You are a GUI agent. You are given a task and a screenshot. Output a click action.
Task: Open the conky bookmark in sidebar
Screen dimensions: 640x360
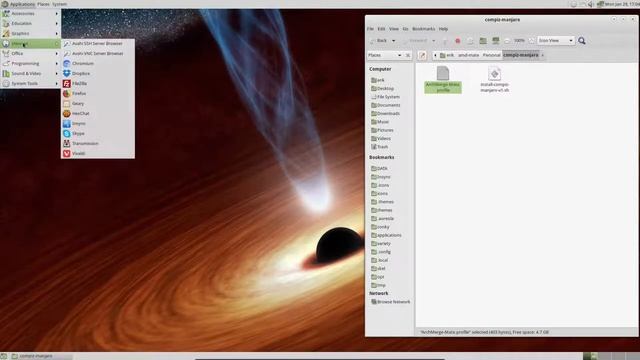380,227
